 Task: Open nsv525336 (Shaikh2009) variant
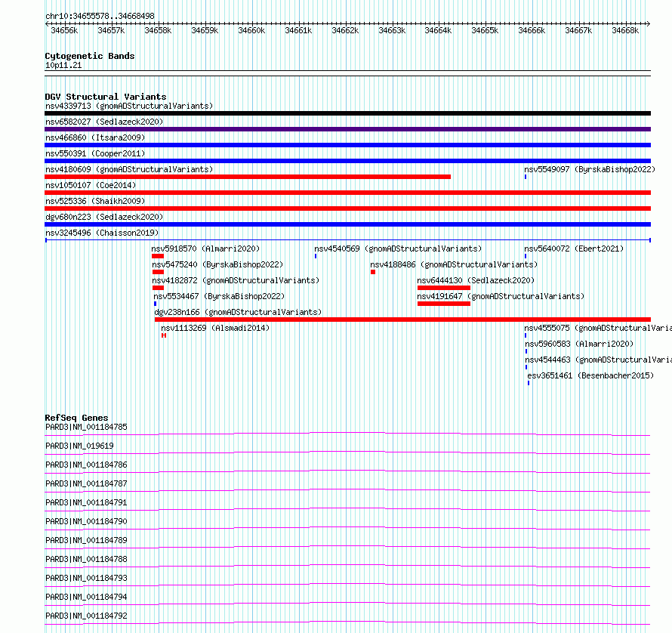point(95,201)
